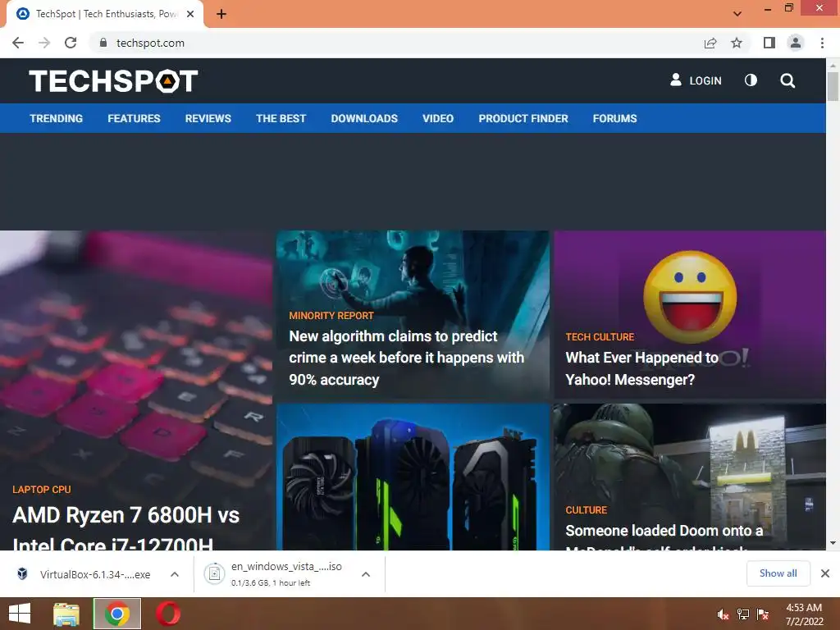Open the Chrome three-dot menu
The height and width of the screenshot is (630, 840).
[x=822, y=43]
